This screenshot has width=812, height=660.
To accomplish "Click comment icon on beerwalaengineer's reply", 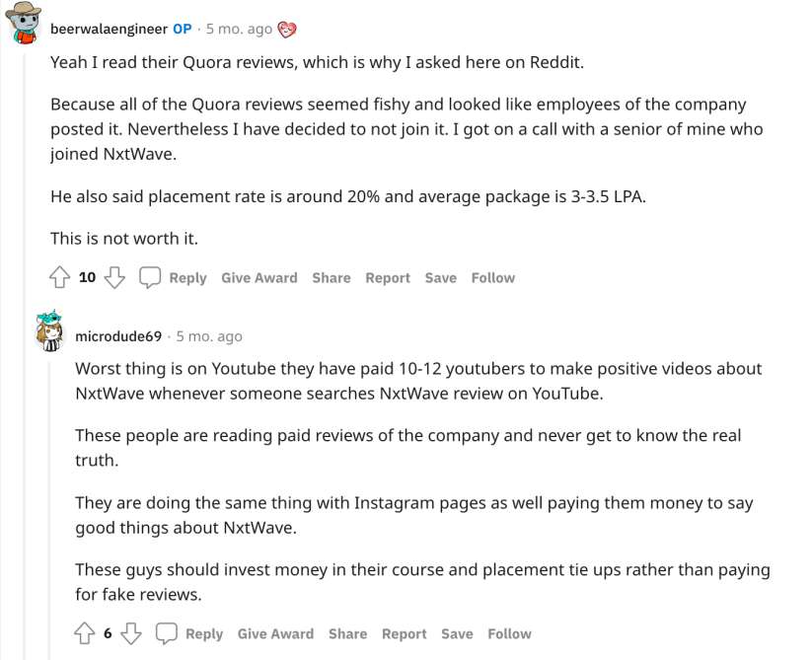I will coord(150,277).
